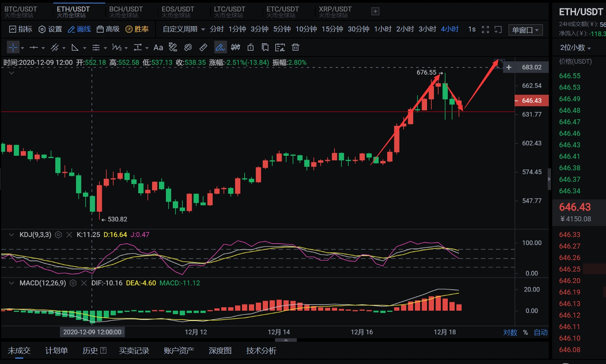Select the 分时 timeframe

217,29
